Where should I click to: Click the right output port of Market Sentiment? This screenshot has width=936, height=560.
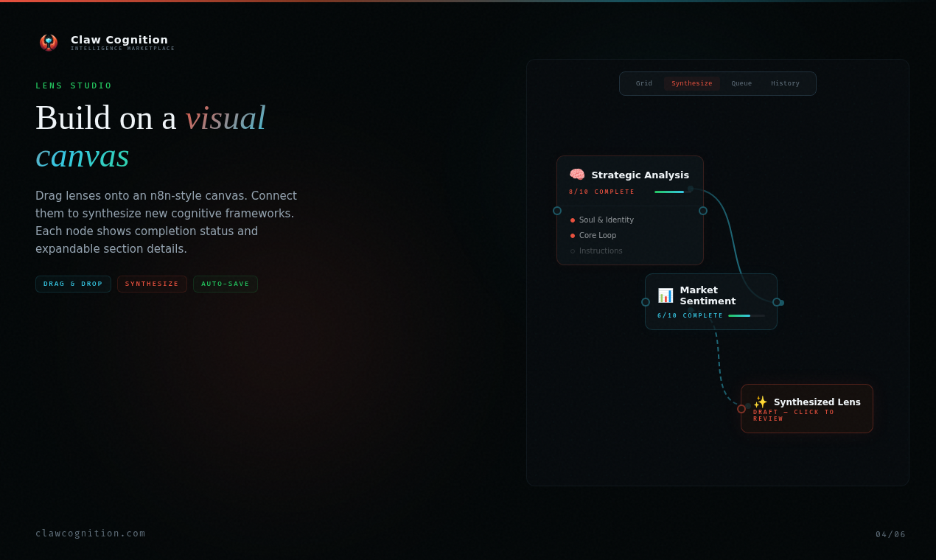(778, 302)
